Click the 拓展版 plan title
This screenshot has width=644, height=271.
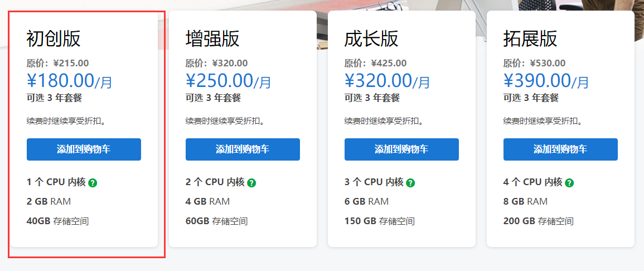pos(530,39)
